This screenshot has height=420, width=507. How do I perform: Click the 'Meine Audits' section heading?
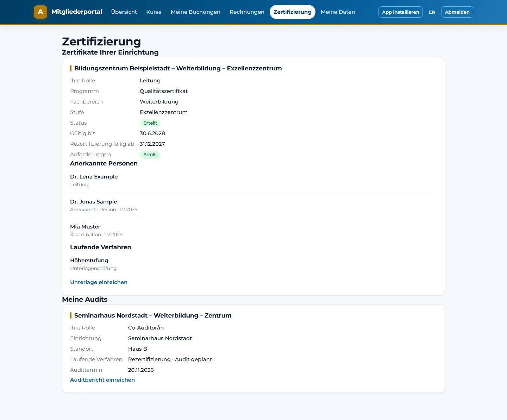[x=85, y=300]
